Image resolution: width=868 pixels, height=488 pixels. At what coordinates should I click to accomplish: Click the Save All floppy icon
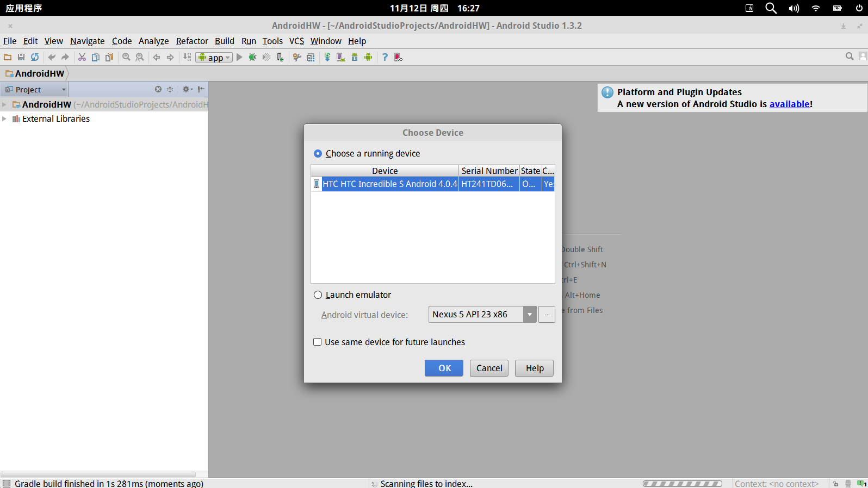click(x=21, y=57)
